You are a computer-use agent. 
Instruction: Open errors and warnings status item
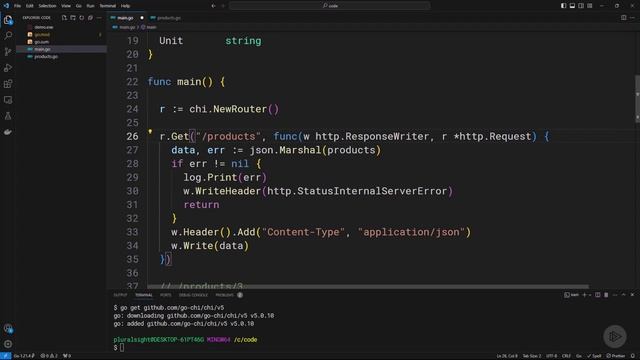point(49,356)
